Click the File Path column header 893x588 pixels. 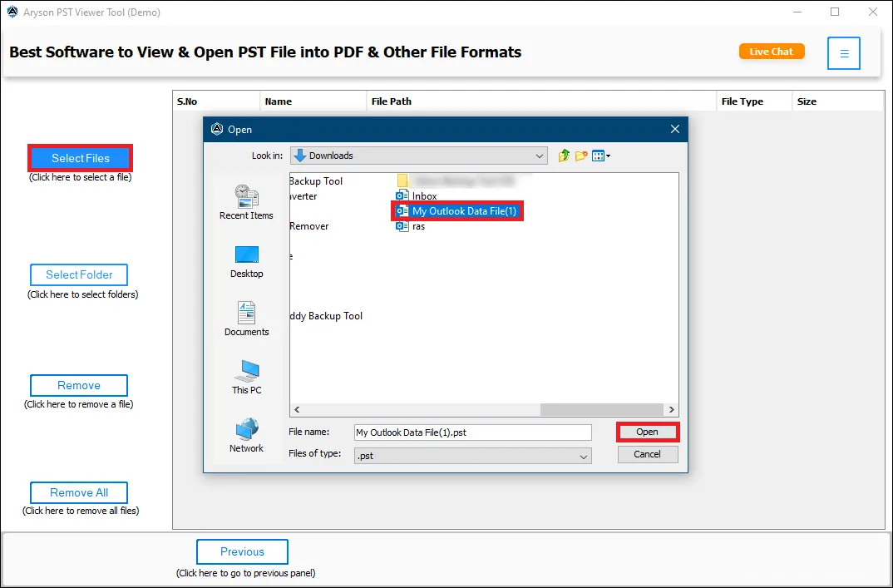coord(541,101)
